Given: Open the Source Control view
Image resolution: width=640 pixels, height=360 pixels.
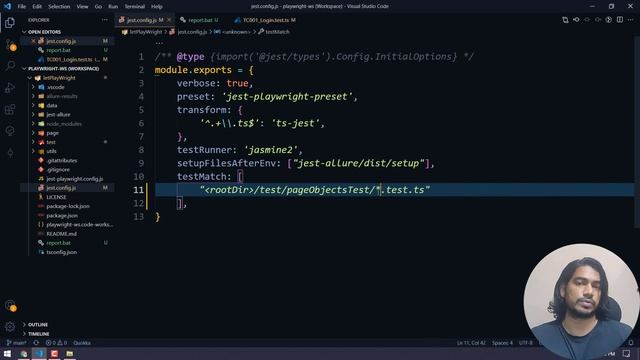Looking at the screenshot, I should (10, 44).
